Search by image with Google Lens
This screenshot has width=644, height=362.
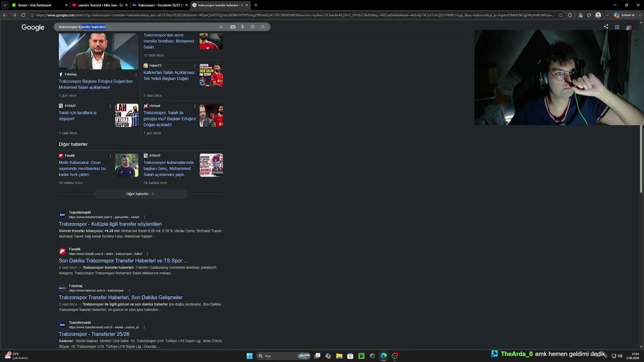click(253, 27)
